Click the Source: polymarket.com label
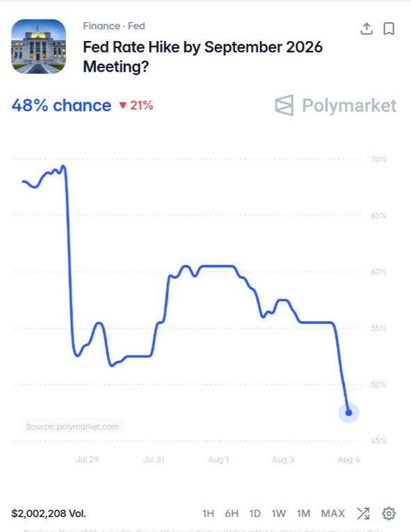The image size is (411, 532). [x=72, y=426]
